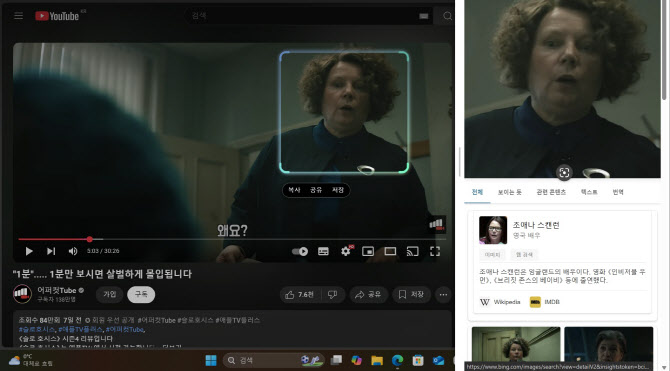Toggle subtitles with the captions icon
The width and height of the screenshot is (670, 371).
pos(323,251)
